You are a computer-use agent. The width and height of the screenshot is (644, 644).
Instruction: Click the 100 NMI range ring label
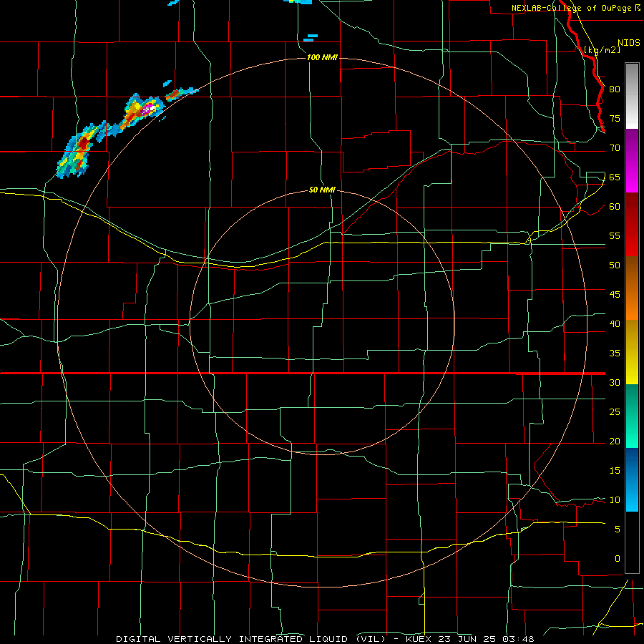[x=322, y=57]
